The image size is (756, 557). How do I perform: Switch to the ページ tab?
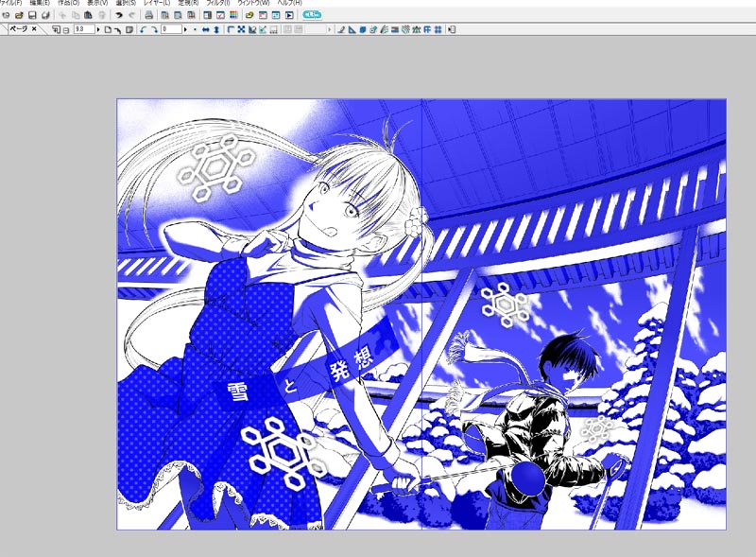point(19,29)
